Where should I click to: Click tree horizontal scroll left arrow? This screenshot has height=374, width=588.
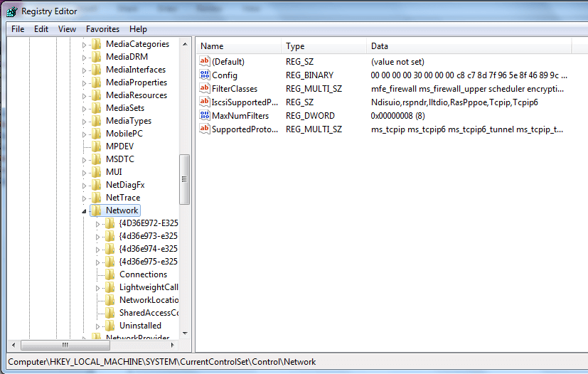coord(14,345)
